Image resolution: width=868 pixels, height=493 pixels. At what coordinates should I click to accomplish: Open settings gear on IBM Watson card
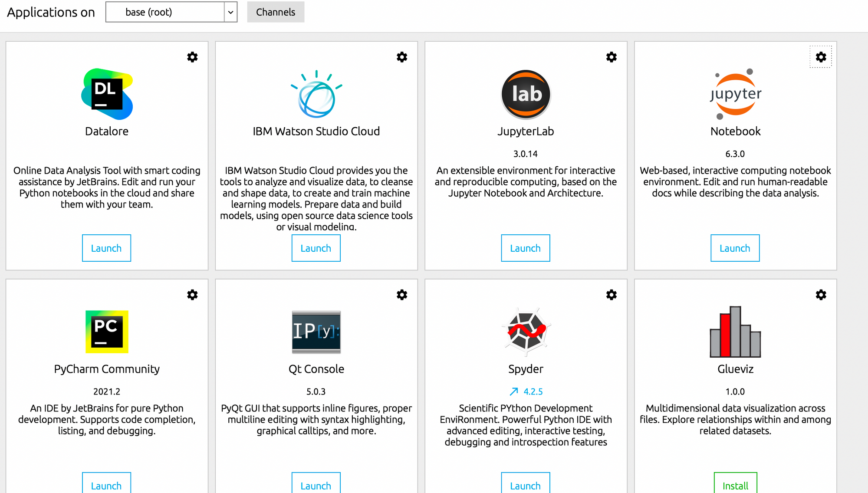pos(402,57)
